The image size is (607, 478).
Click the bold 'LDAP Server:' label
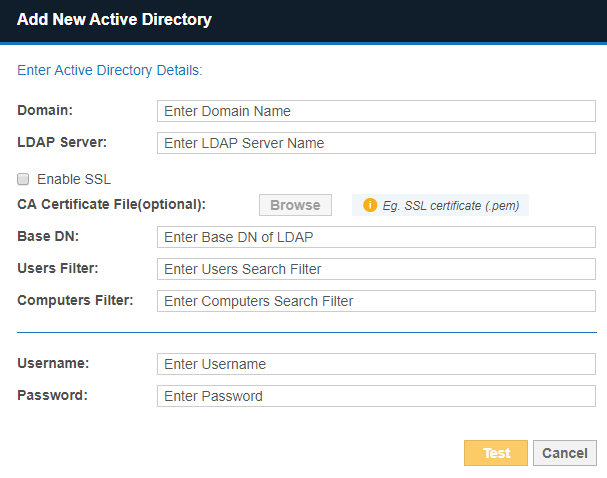pos(62,141)
